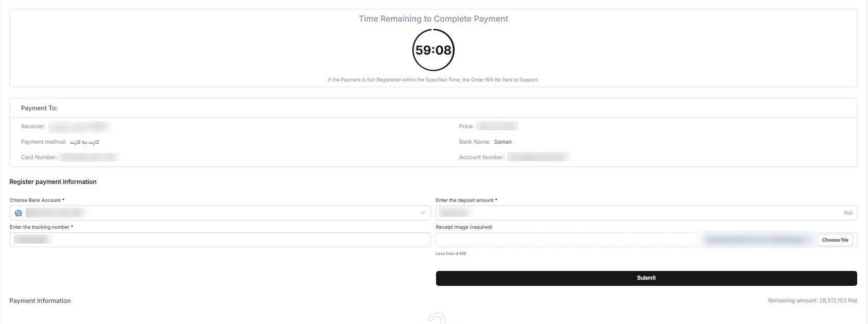Viewport: 868px width, 324px height.
Task: Click the blurred account number value
Action: (539, 157)
